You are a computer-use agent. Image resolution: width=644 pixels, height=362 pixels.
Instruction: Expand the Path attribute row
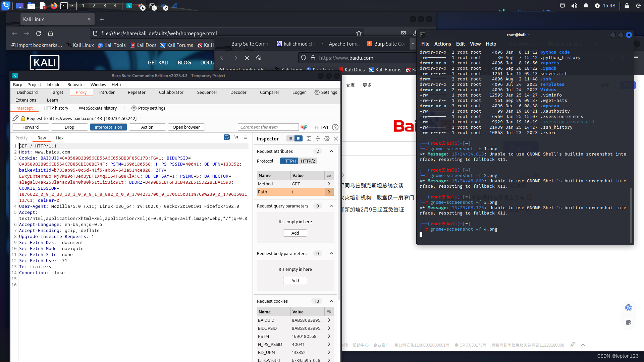(329, 192)
